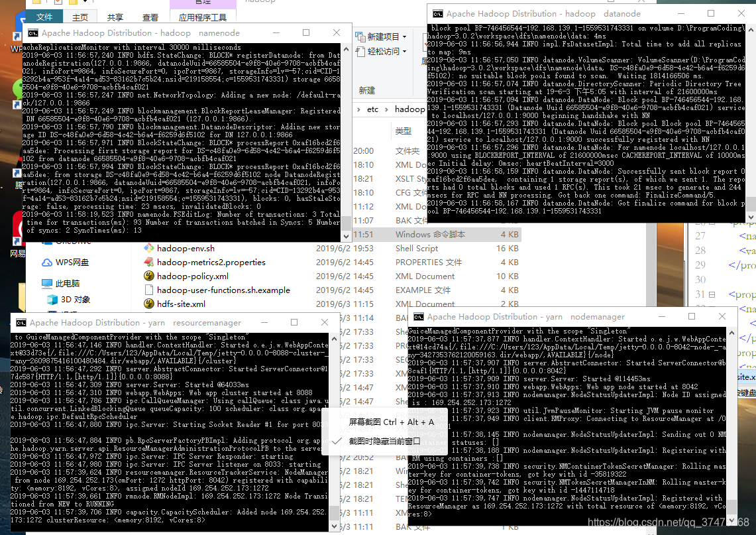The height and width of the screenshot is (535, 756).
Task: Minimize the datanode console window
Action: [x=681, y=13]
